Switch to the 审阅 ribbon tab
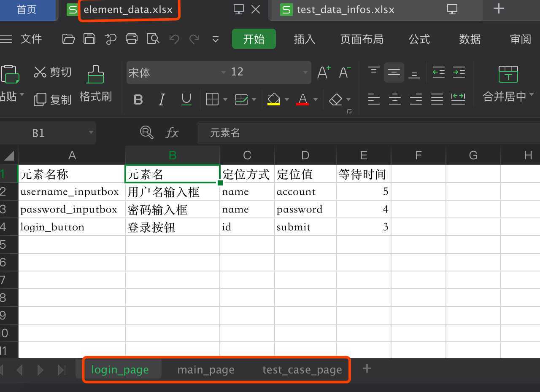Viewport: 540px width, 392px height. click(x=521, y=39)
